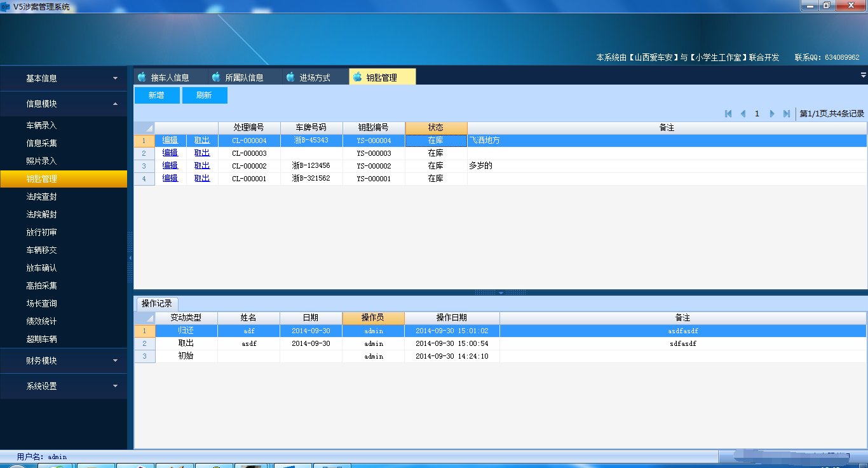Viewport: 868px width, 468px height.
Task: Select row 3 header in key table
Action: click(x=144, y=166)
